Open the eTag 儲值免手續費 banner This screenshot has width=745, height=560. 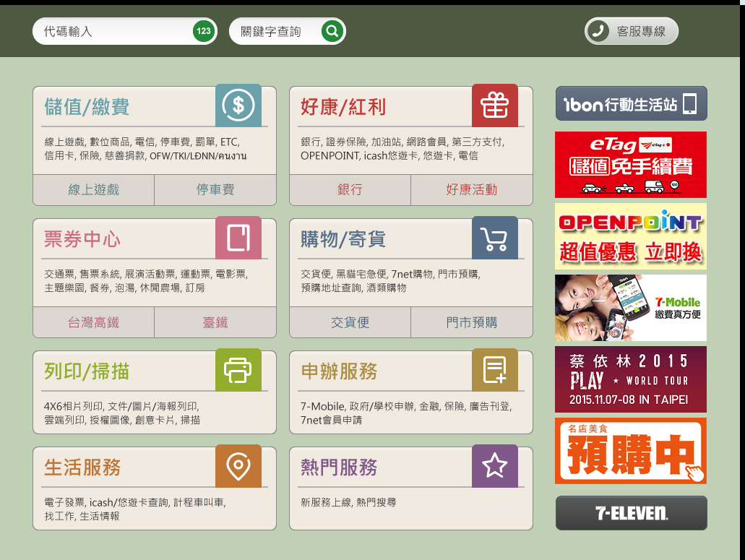(630, 164)
